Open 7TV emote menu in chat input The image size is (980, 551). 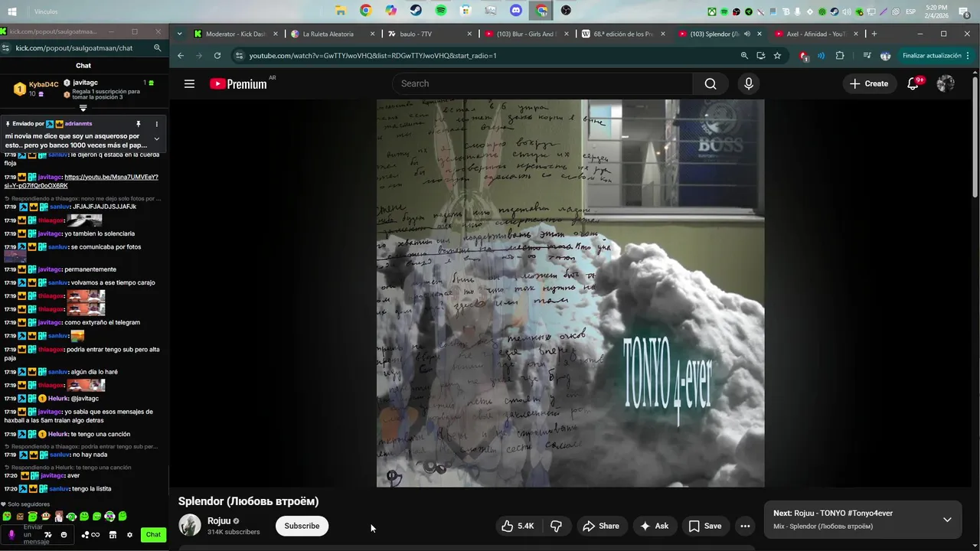(48, 535)
